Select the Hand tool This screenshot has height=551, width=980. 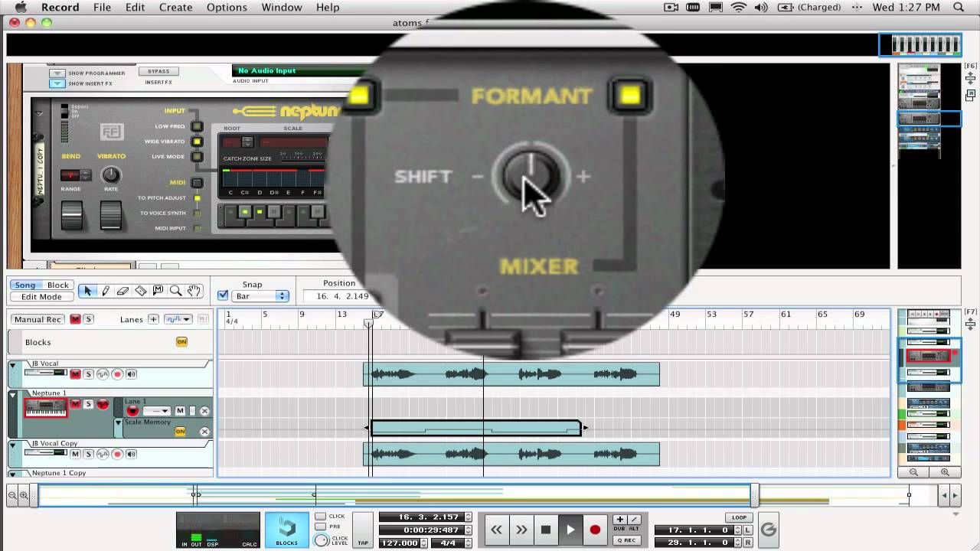[194, 291]
